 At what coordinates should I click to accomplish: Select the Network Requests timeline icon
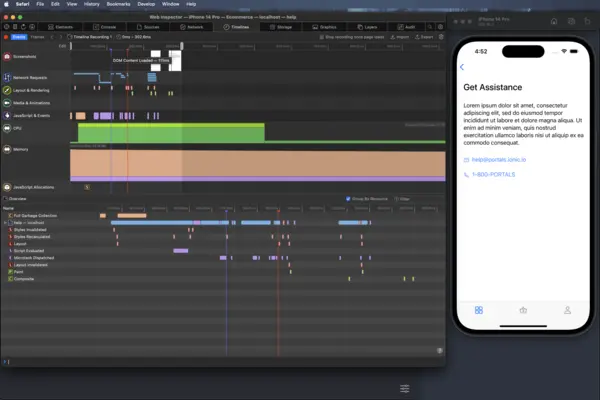[x=7, y=76]
